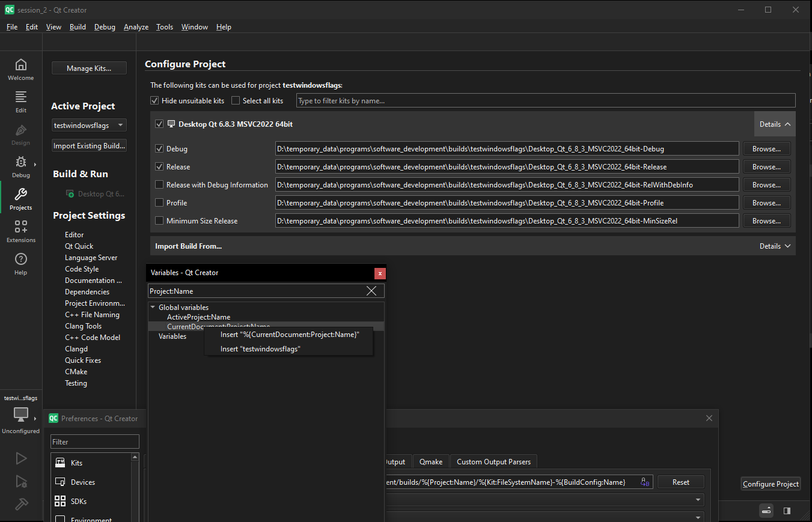Click the Manage Kits button

89,68
